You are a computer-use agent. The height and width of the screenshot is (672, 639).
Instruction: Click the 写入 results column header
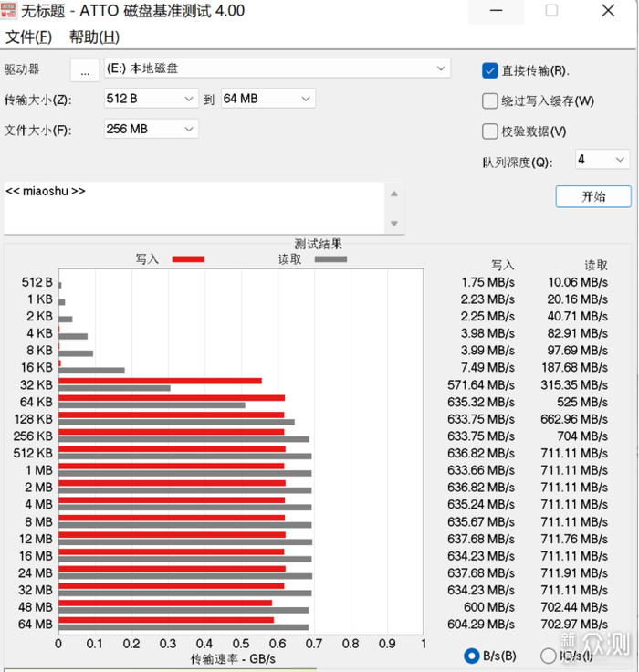[502, 266]
